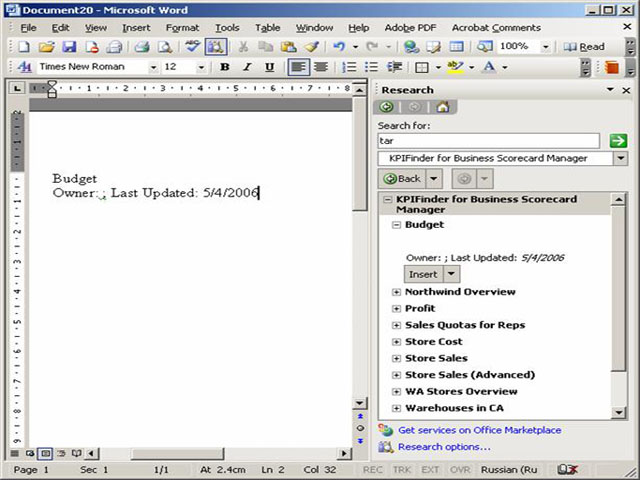The height and width of the screenshot is (480, 640).
Task: Open Adobe PDF menu
Action: pos(410,28)
